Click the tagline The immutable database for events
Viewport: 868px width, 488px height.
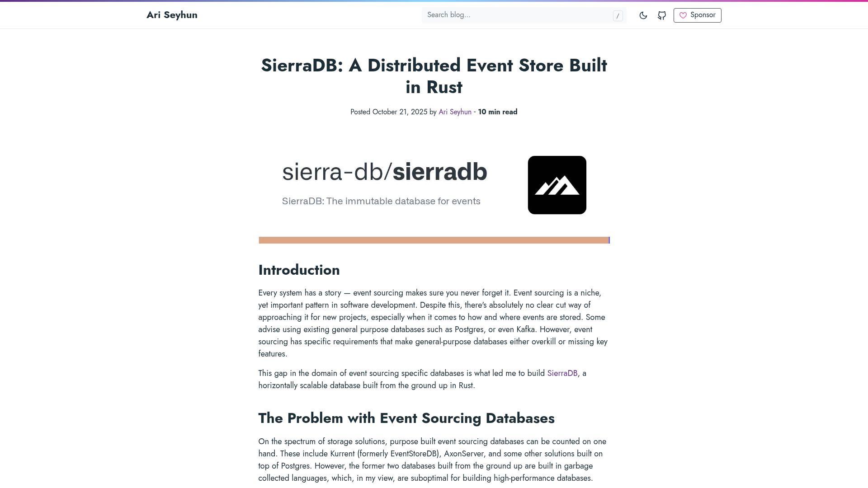pos(381,201)
